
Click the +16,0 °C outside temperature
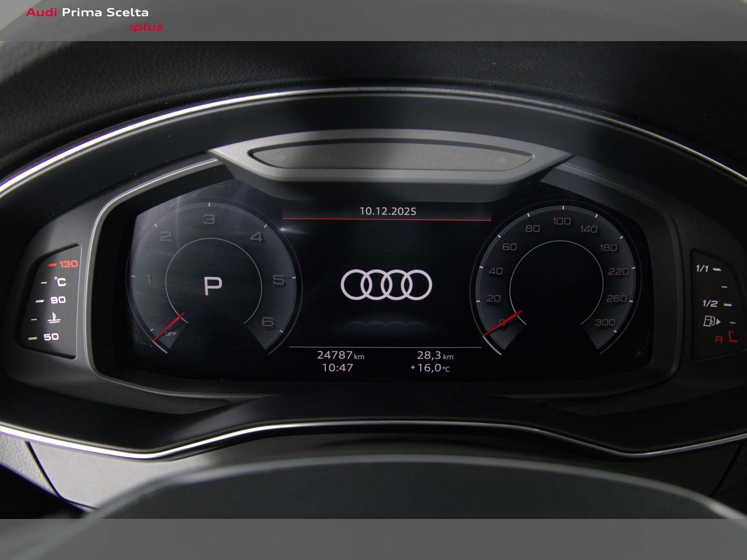click(430, 368)
